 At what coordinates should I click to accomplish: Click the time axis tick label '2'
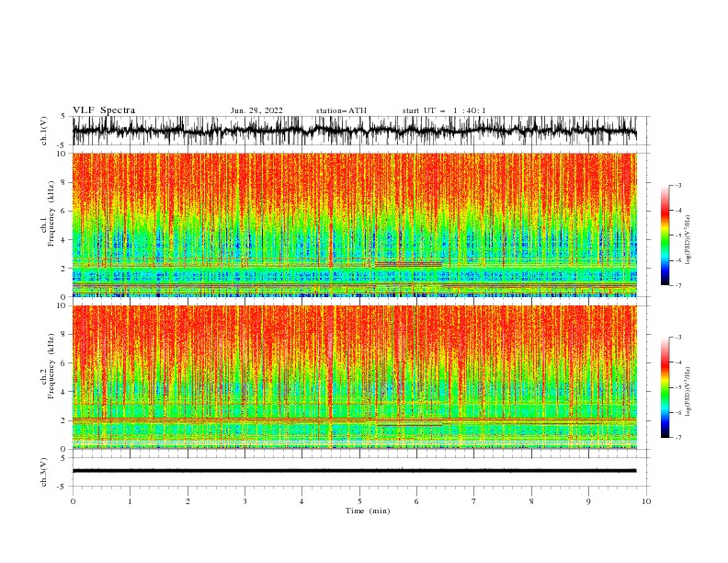tap(188, 501)
